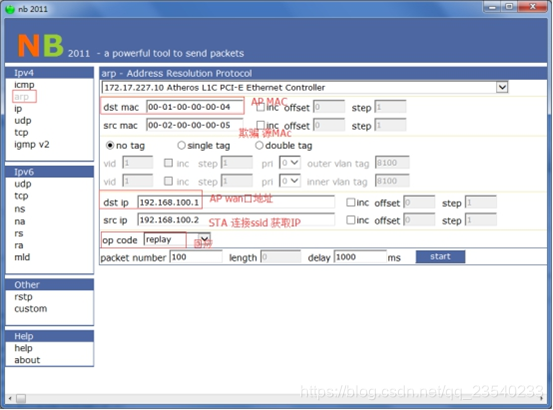Click the packet number field
This screenshot has width=553, height=410.
[x=196, y=257]
